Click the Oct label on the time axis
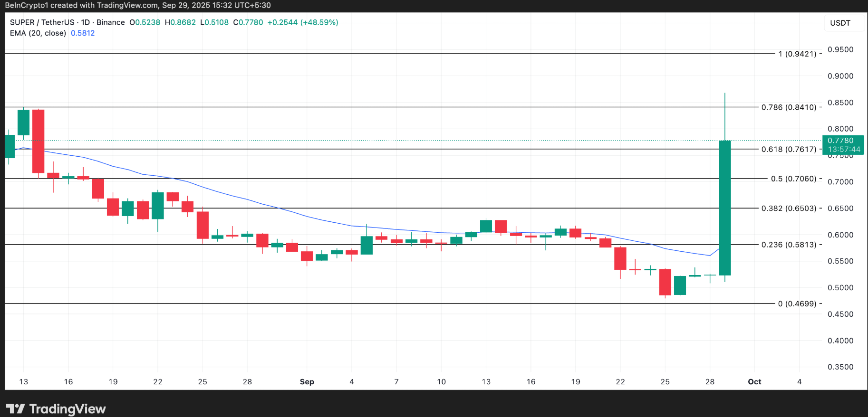Viewport: 868px width, 417px height. (x=754, y=382)
